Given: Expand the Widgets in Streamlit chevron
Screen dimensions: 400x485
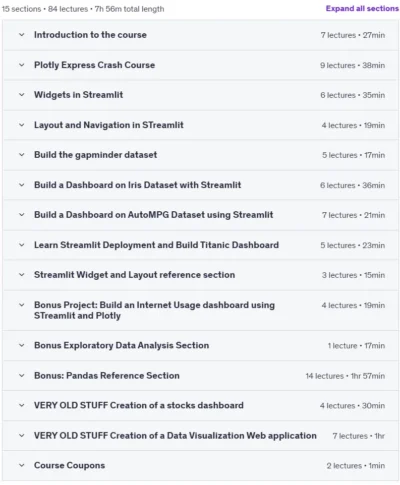Looking at the screenshot, I should click(22, 95).
